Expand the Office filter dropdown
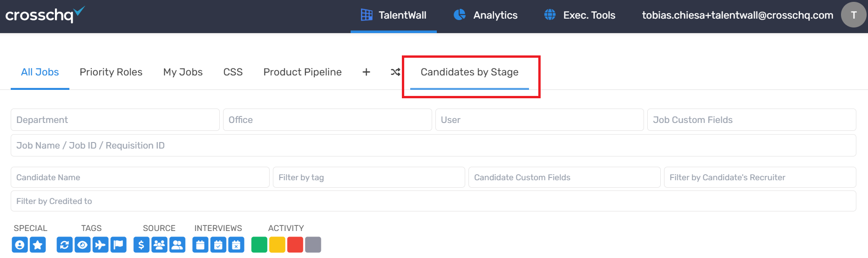 point(327,120)
